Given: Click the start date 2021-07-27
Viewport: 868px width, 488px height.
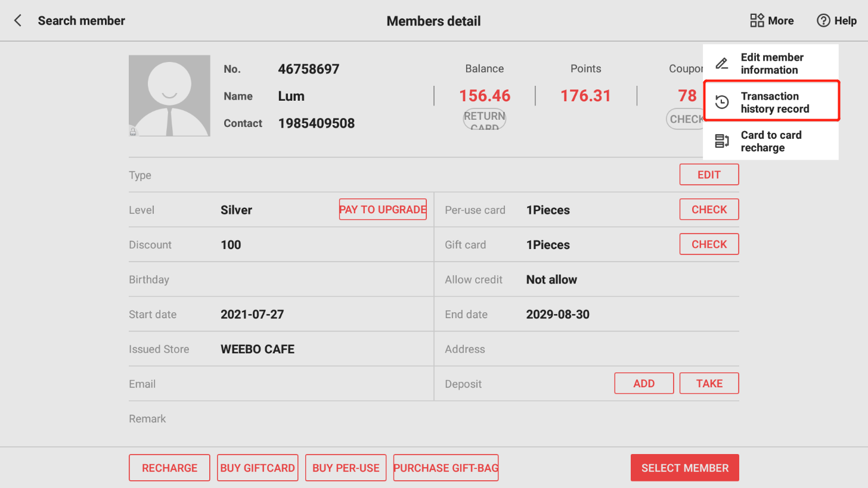Looking at the screenshot, I should pos(252,314).
